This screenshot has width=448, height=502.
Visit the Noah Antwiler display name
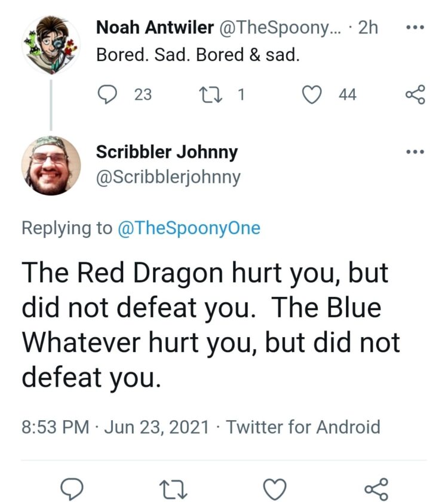pyautogui.click(x=154, y=27)
